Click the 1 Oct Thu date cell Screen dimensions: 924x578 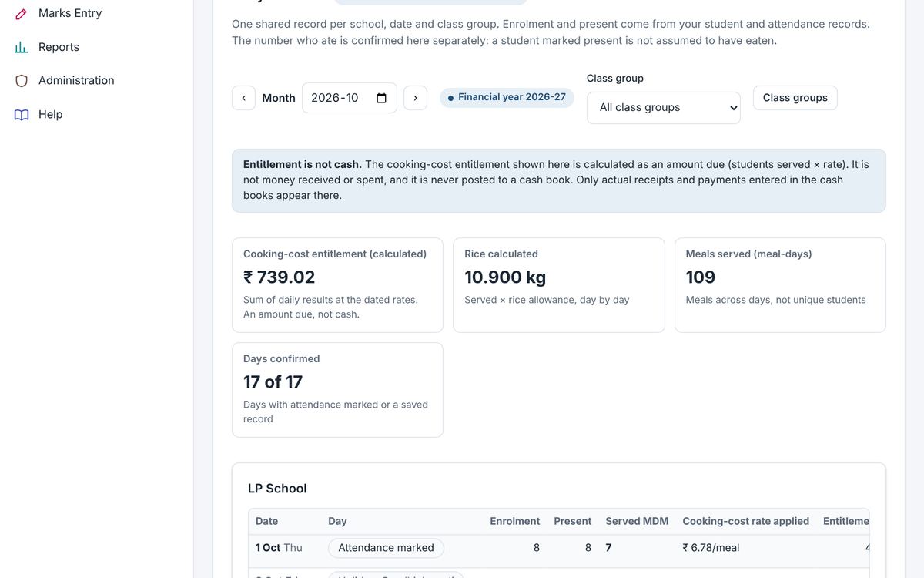(279, 548)
